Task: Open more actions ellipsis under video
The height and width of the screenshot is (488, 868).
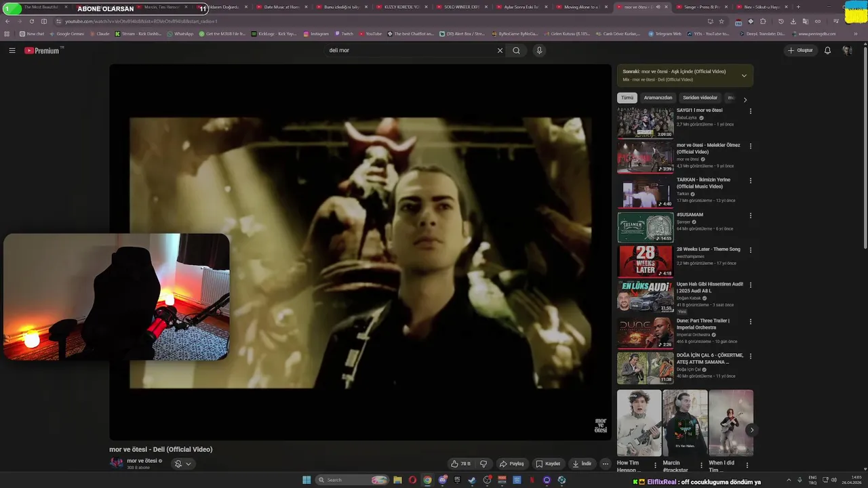Action: coord(606,464)
